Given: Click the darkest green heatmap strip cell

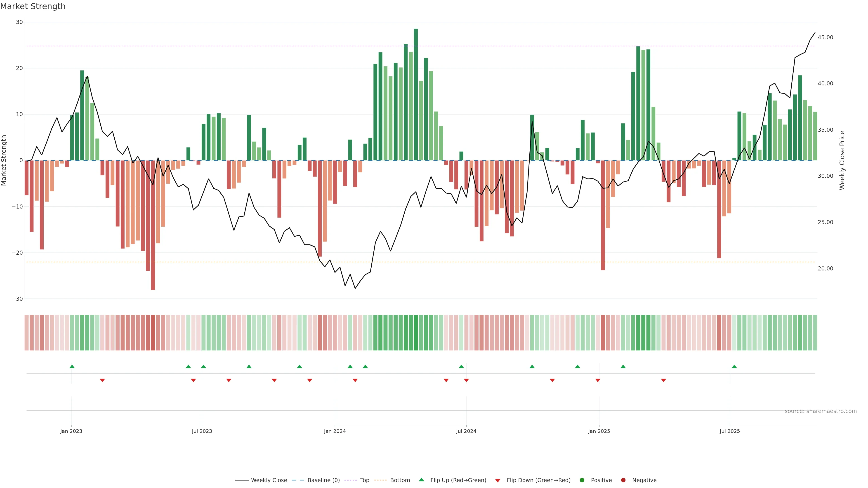Looking at the screenshot, I should click(x=416, y=333).
